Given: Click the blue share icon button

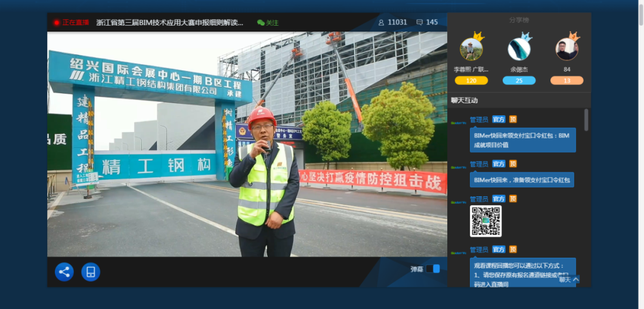Looking at the screenshot, I should point(64,272).
